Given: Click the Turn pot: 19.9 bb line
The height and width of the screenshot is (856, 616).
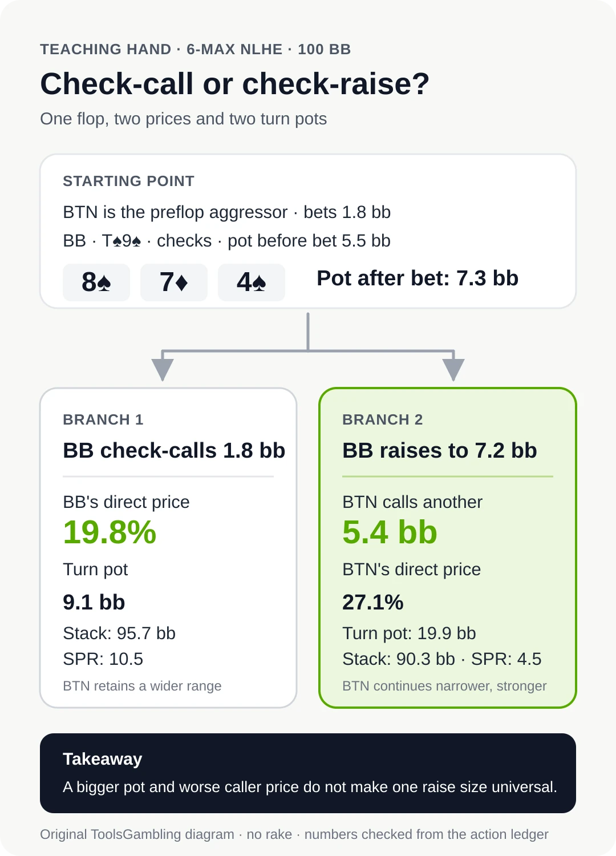Looking at the screenshot, I should pos(409,633).
